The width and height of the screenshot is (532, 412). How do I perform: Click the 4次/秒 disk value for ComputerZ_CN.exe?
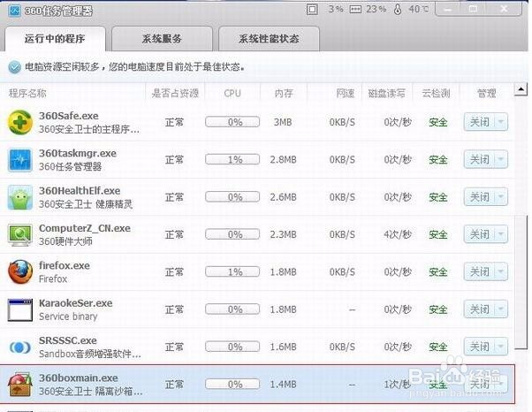pos(398,234)
